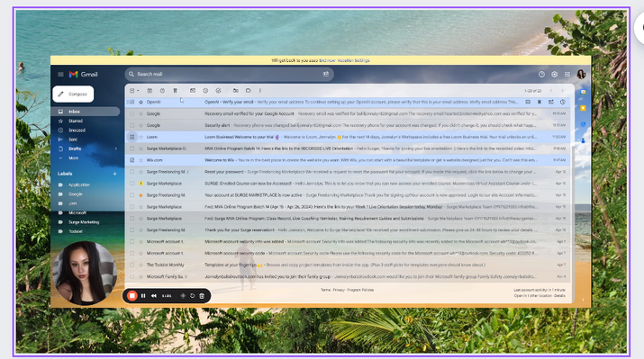This screenshot has width=644, height=359.
Task: Discard Loom recording with trash icon
Action: click(202, 296)
